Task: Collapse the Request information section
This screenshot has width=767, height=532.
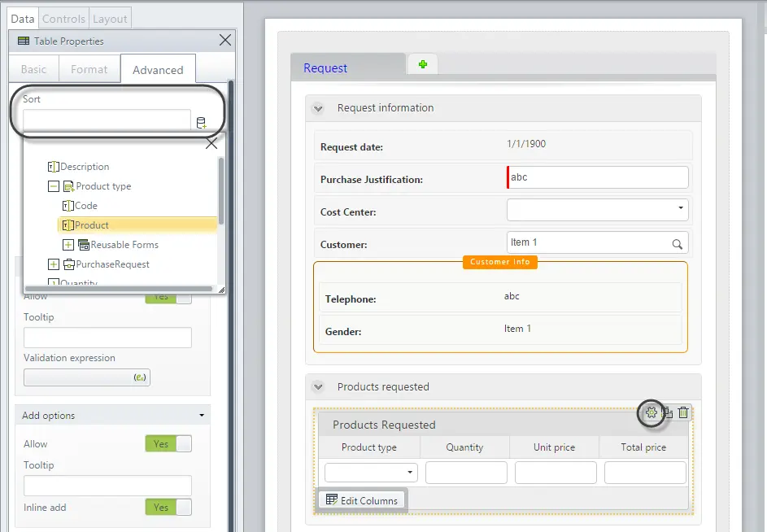Action: (x=318, y=108)
